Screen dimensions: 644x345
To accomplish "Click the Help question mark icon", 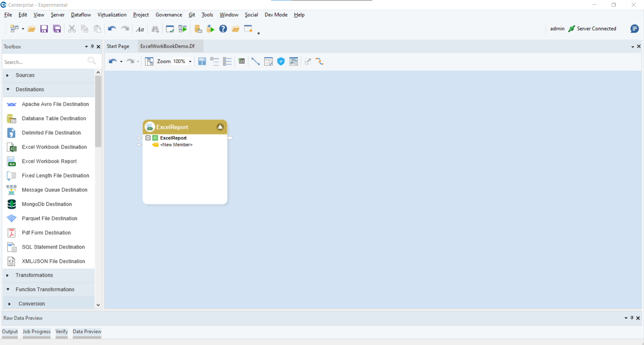I will 223,29.
